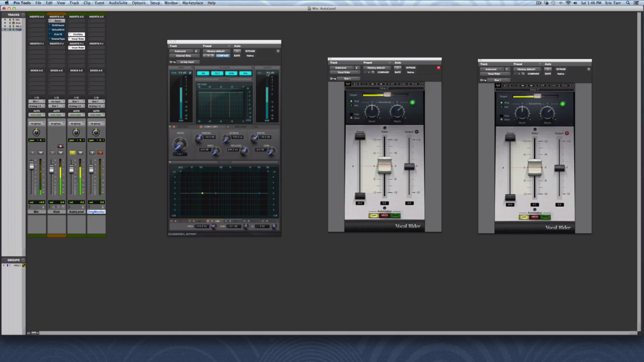Click the A/B setup icon in Vocal Rider
The image size is (644, 362).
pyautogui.click(x=392, y=84)
